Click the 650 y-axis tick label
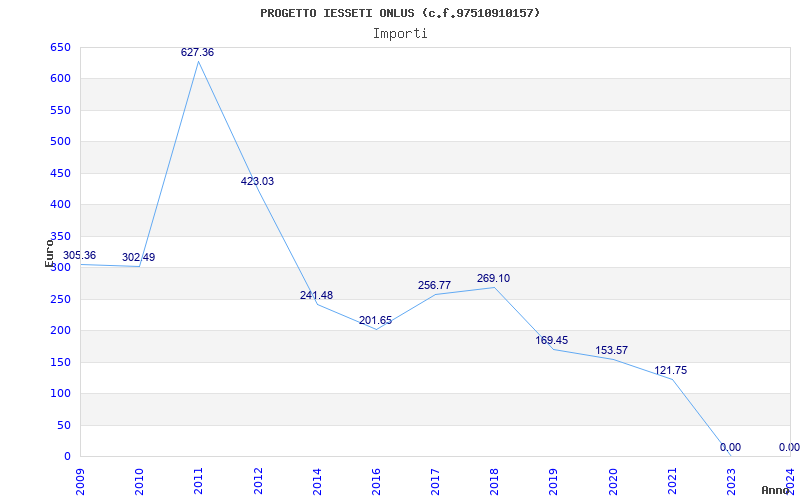 [60, 47]
